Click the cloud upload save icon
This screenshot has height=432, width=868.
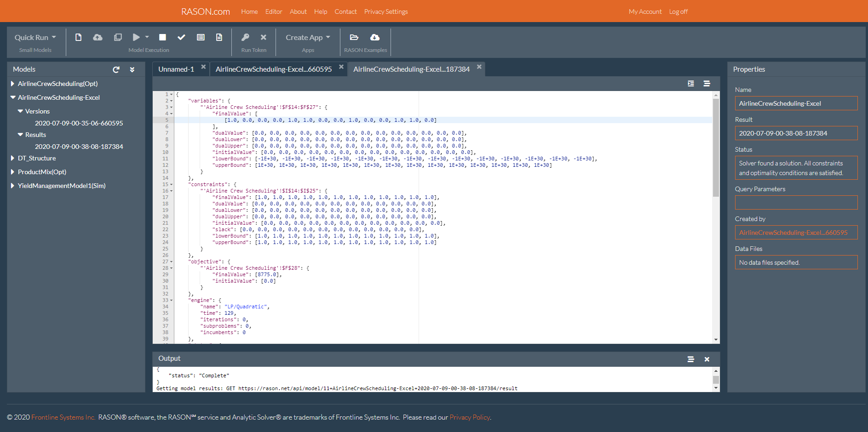tap(98, 37)
